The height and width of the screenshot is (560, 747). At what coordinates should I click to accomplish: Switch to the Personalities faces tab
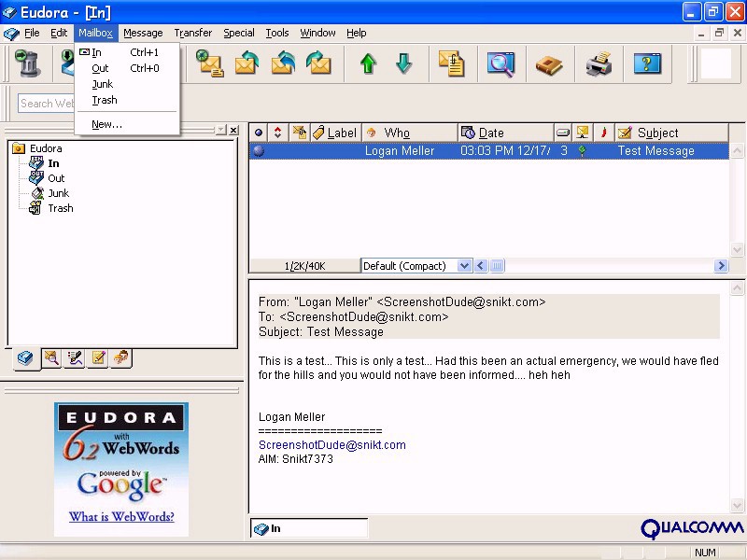click(121, 358)
